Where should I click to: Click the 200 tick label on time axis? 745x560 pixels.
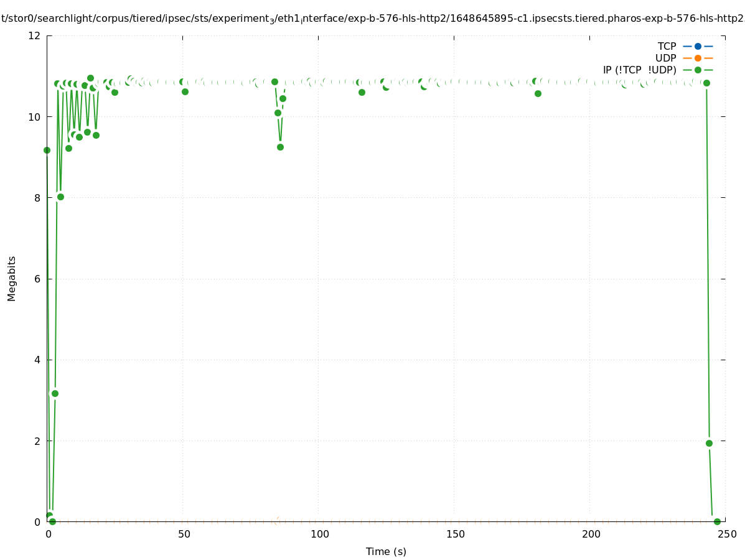click(590, 534)
